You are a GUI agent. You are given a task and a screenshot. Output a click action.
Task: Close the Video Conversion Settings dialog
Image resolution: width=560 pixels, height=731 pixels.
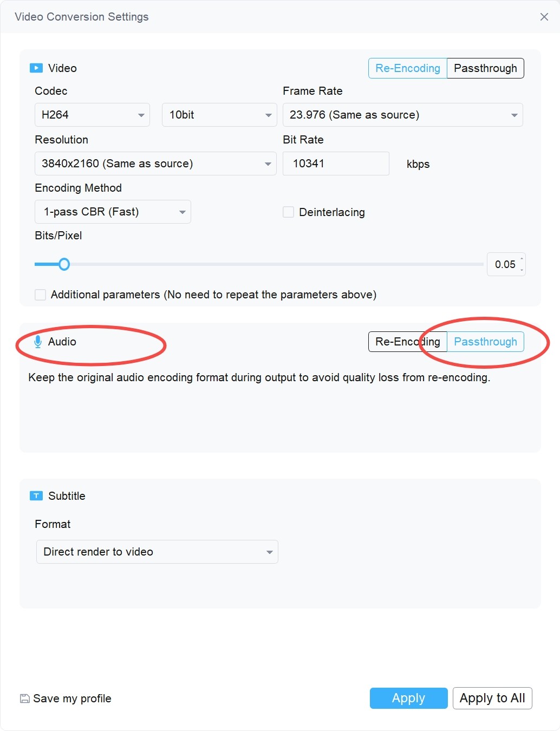[544, 17]
